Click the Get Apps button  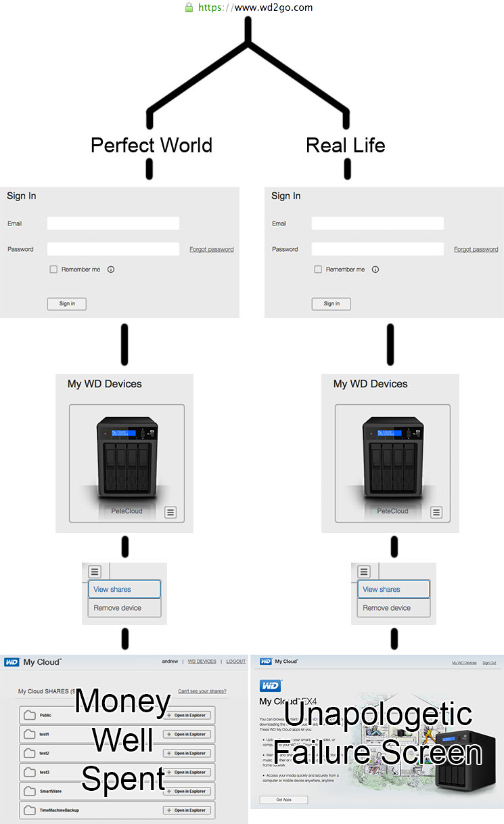click(283, 800)
